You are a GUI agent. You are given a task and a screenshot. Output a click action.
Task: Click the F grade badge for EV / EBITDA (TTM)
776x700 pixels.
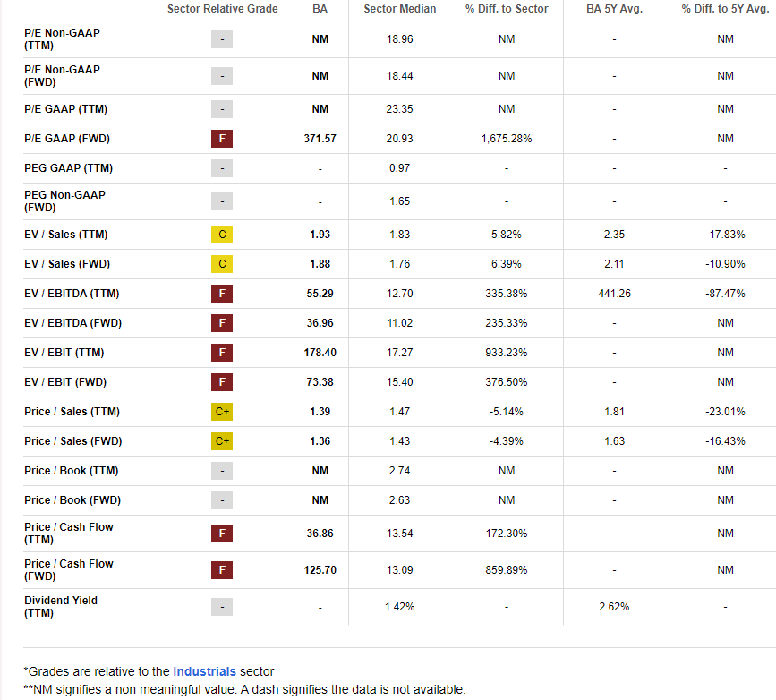[222, 294]
